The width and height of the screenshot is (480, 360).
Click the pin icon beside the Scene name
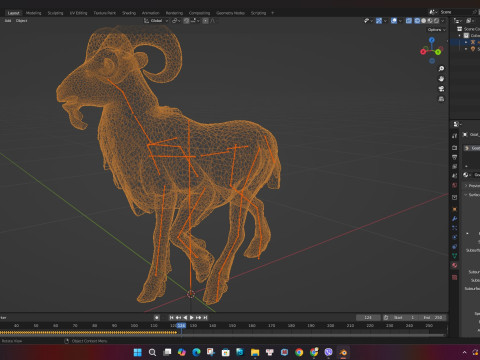[x=475, y=12]
